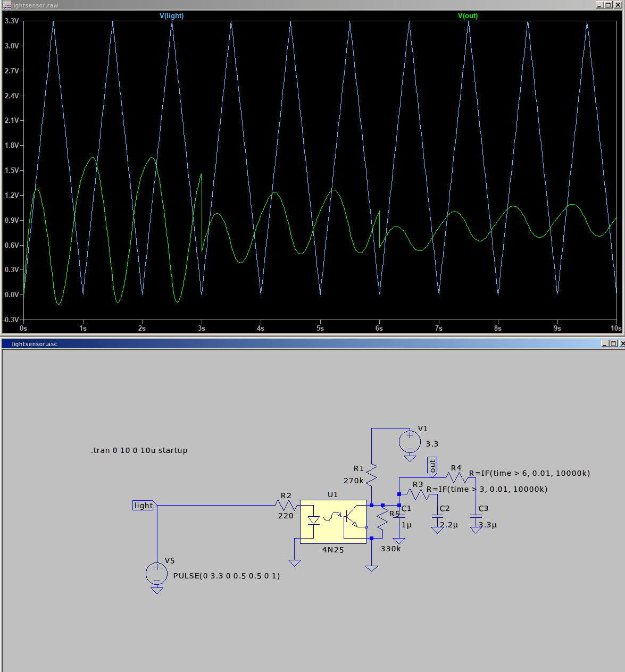Select the V1 voltage source symbol
Screen dimensions: 625x672
(x=410, y=442)
